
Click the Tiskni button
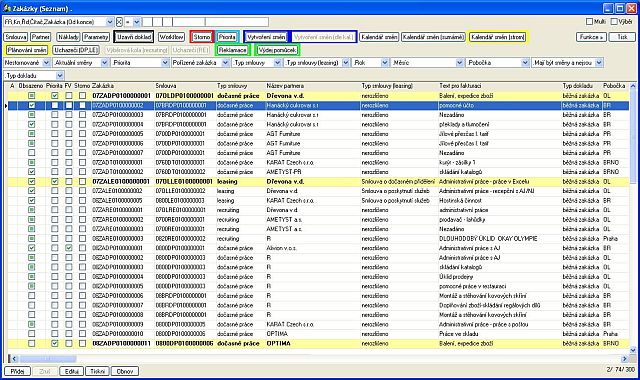[97, 371]
